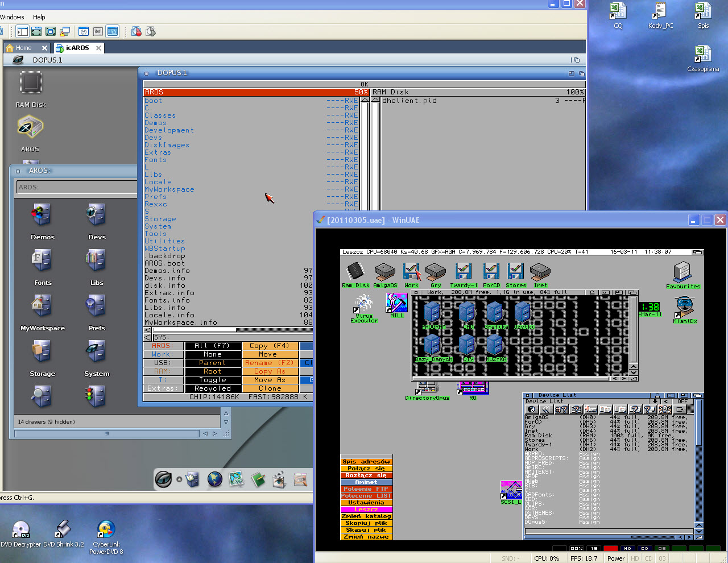Open the Work disk icon in WinUAE
The height and width of the screenshot is (563, 728).
[411, 275]
